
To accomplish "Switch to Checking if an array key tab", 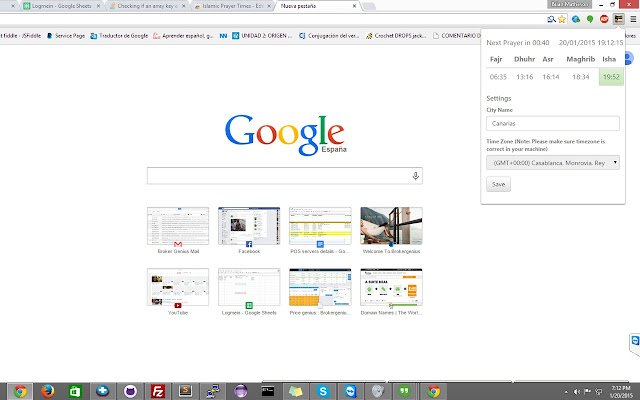I will 145,6.
